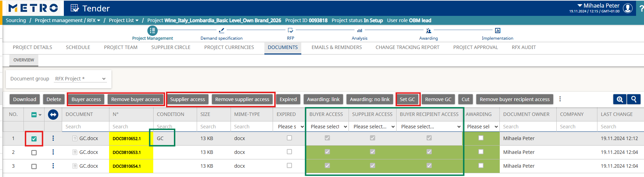The image size is (644, 177).
Task: Switch to the Supplier Circle tab
Action: 171,47
